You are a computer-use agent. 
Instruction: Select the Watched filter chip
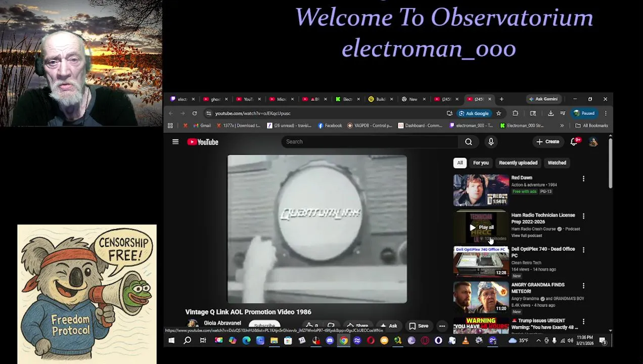click(x=557, y=163)
